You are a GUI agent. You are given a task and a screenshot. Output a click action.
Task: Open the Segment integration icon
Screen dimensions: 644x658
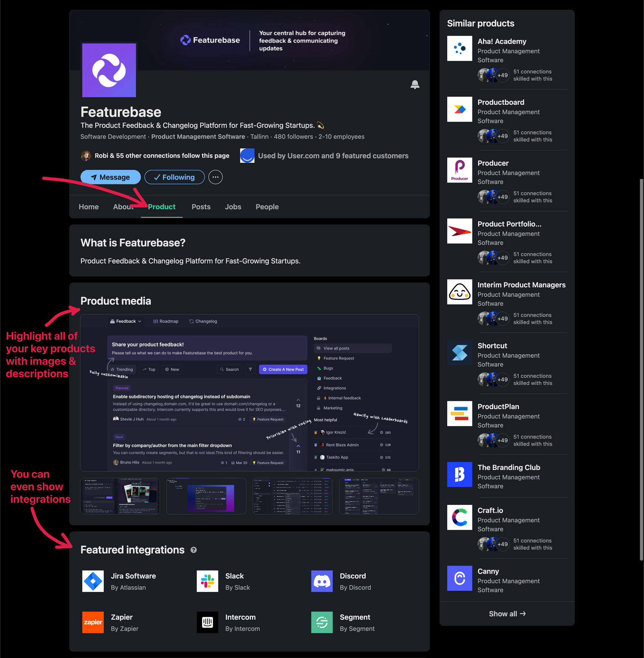[x=322, y=623]
